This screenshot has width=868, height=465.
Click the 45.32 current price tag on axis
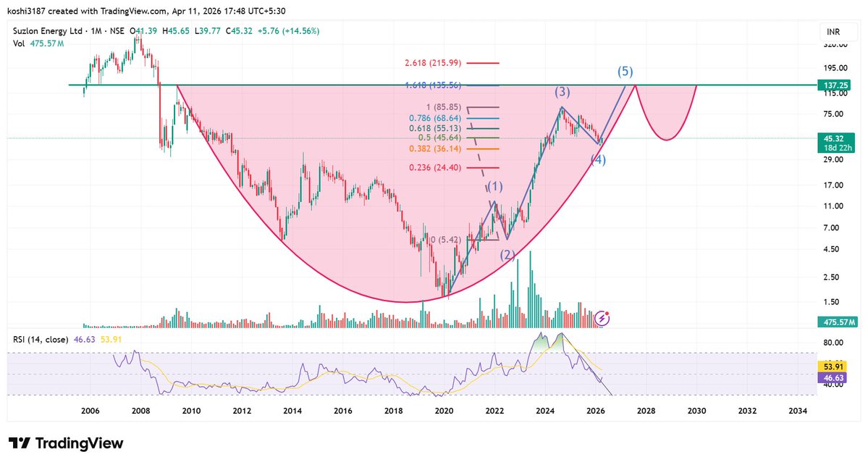(833, 140)
